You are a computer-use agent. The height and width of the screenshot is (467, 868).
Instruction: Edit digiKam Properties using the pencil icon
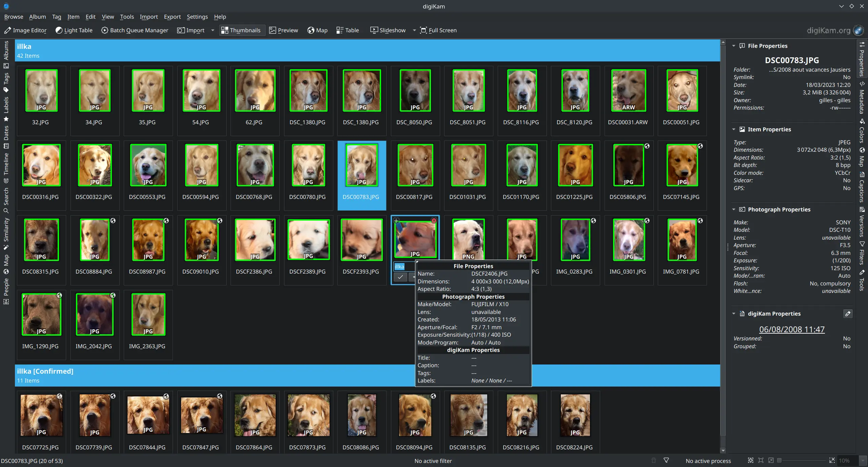847,314
